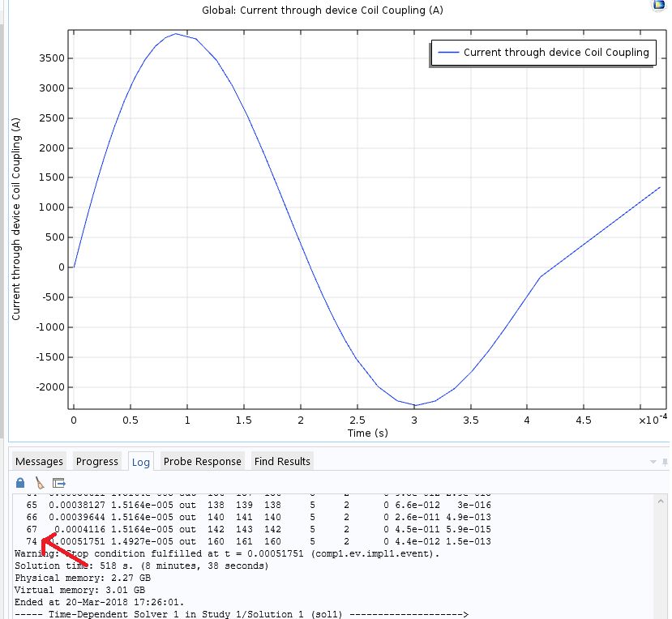
Task: Click the legend text 'Current through device Coil Coupling'
Action: (556, 53)
